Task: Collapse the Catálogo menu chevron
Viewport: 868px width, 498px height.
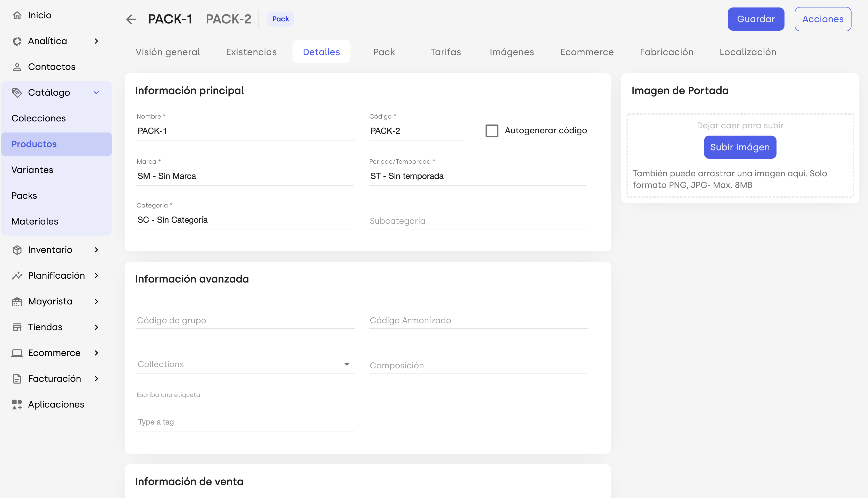Action: 96,93
